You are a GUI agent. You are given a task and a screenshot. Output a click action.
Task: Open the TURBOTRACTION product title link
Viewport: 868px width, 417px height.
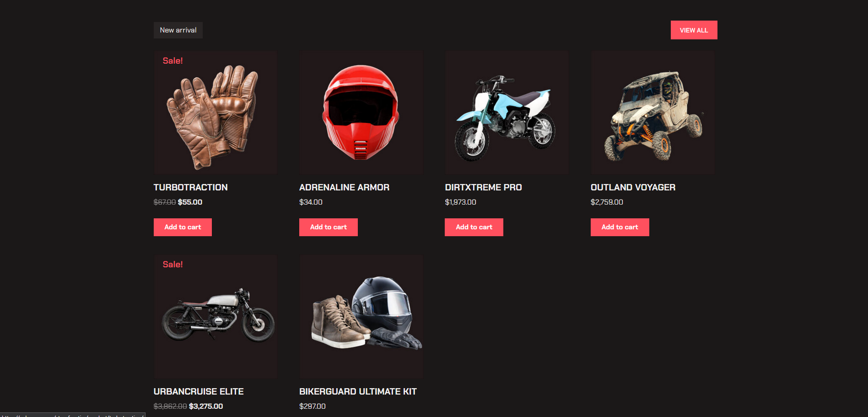point(190,187)
